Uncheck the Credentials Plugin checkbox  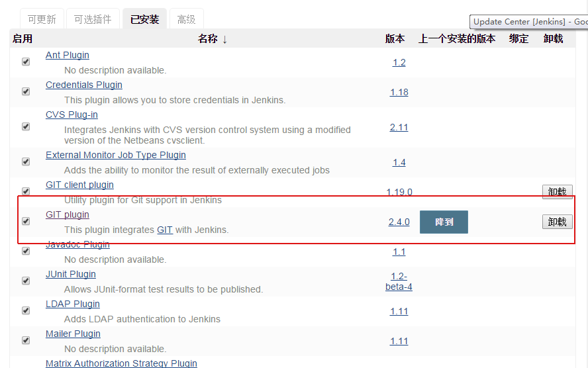(x=26, y=91)
